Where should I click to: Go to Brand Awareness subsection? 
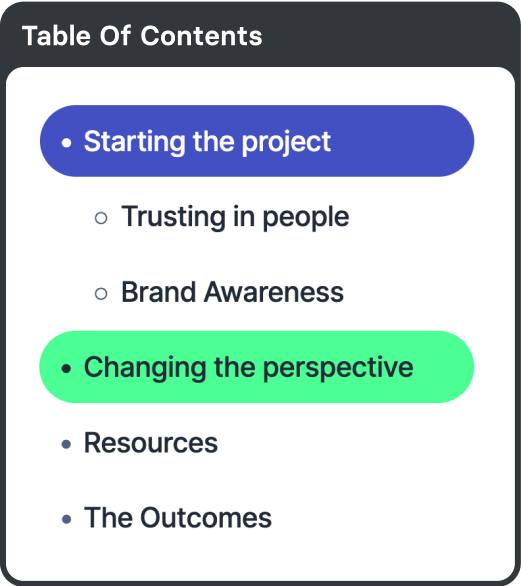(x=232, y=292)
